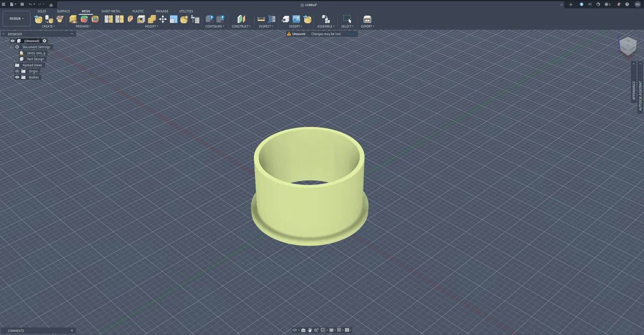Toggle visibility eye of the Bodies folder
This screenshot has width=644, height=335.
tap(17, 77)
